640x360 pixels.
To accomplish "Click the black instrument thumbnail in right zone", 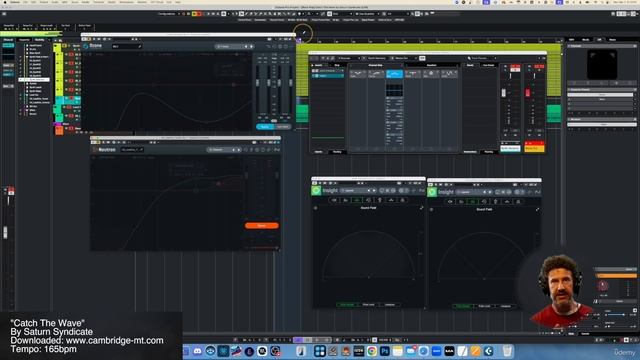I will (602, 64).
